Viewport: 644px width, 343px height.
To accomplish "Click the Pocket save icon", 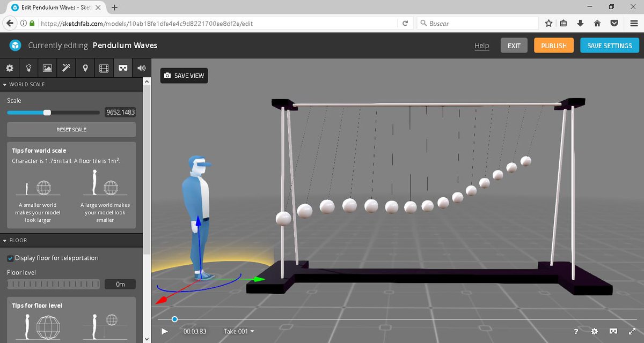I will 613,24.
